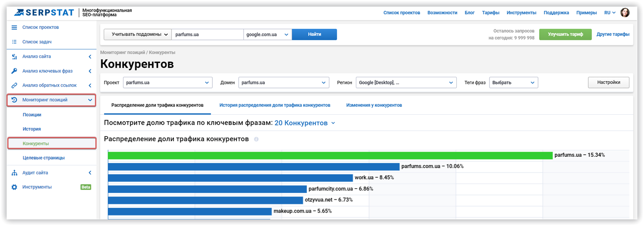Open Позиции in sidebar
This screenshot has width=644, height=226.
pyautogui.click(x=32, y=115)
